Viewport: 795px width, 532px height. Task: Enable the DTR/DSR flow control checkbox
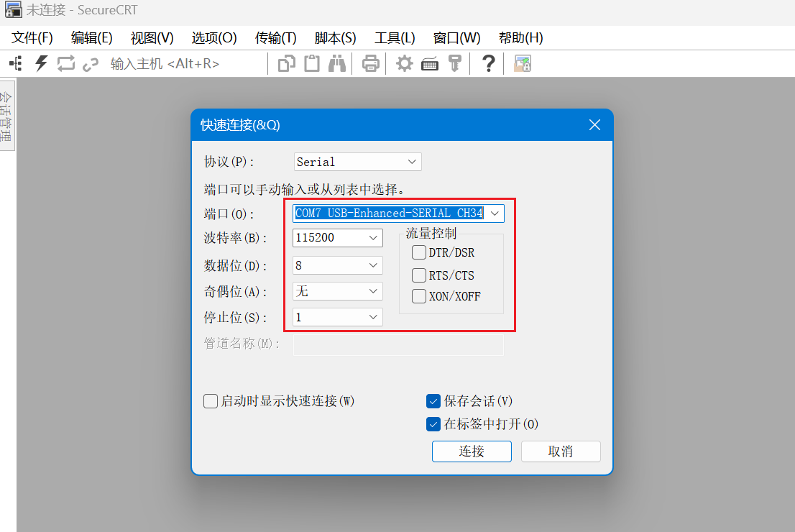point(419,252)
